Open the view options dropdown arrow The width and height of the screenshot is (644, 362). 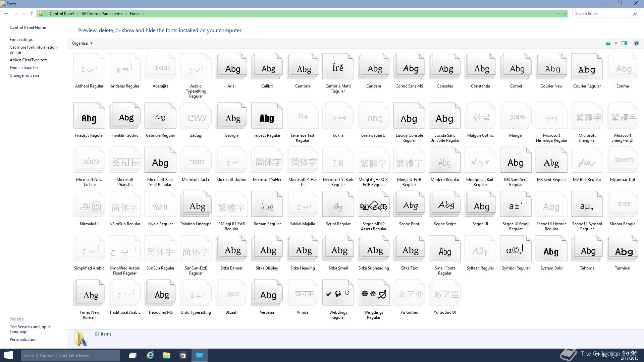[616, 43]
